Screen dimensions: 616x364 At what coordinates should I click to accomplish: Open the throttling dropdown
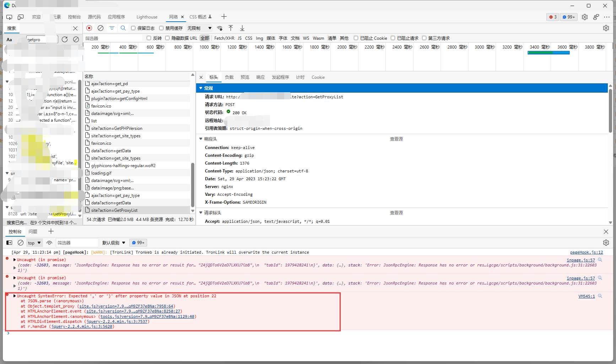(x=199, y=28)
